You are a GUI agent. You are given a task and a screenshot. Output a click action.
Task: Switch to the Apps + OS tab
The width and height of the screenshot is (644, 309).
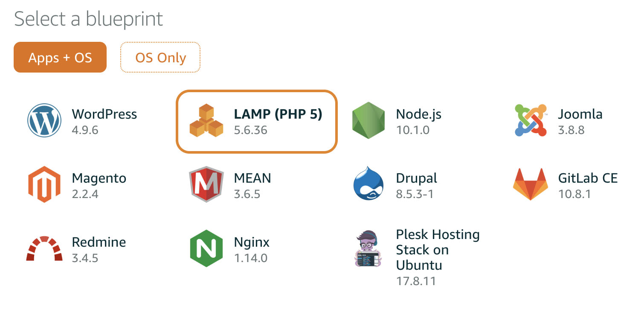pyautogui.click(x=60, y=57)
